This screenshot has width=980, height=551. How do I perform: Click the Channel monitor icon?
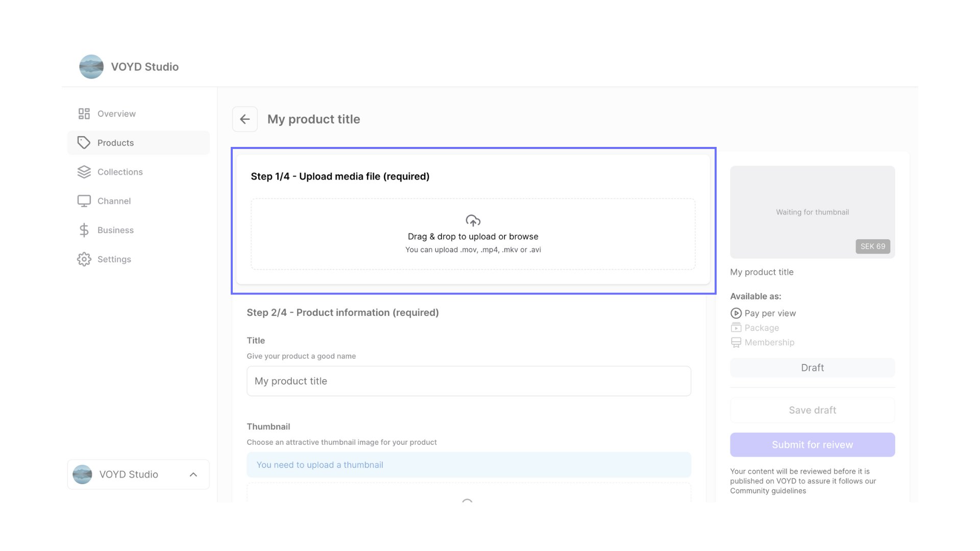84,201
